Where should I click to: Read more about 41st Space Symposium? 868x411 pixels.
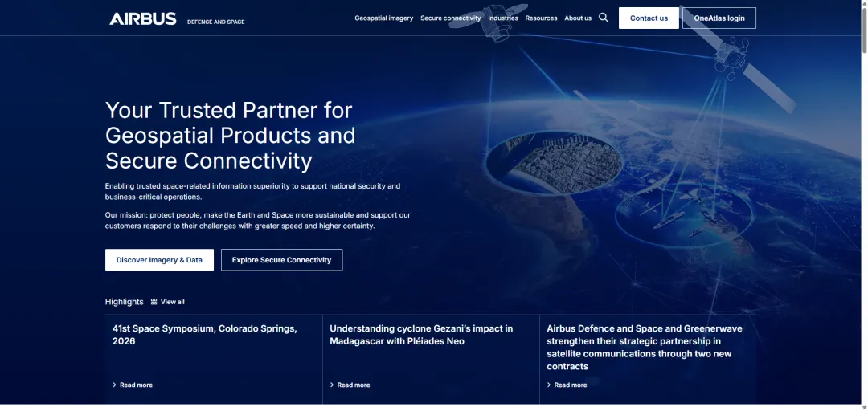(x=136, y=385)
